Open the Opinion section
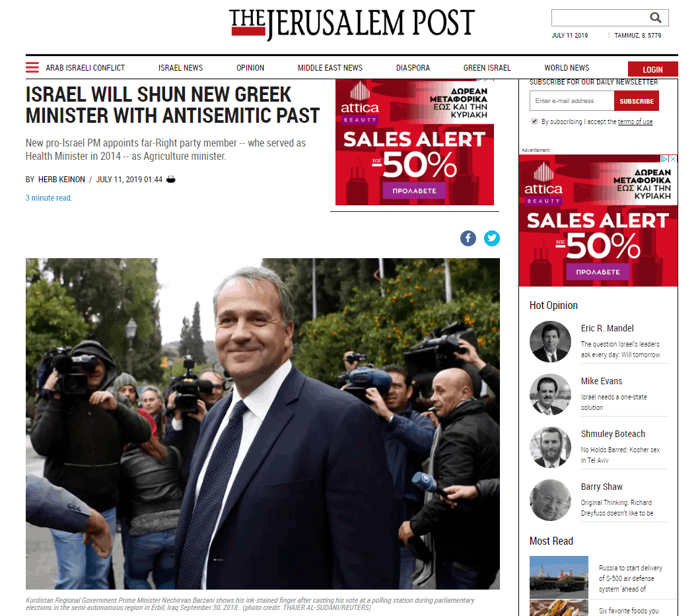This screenshot has width=700, height=616. [x=250, y=68]
